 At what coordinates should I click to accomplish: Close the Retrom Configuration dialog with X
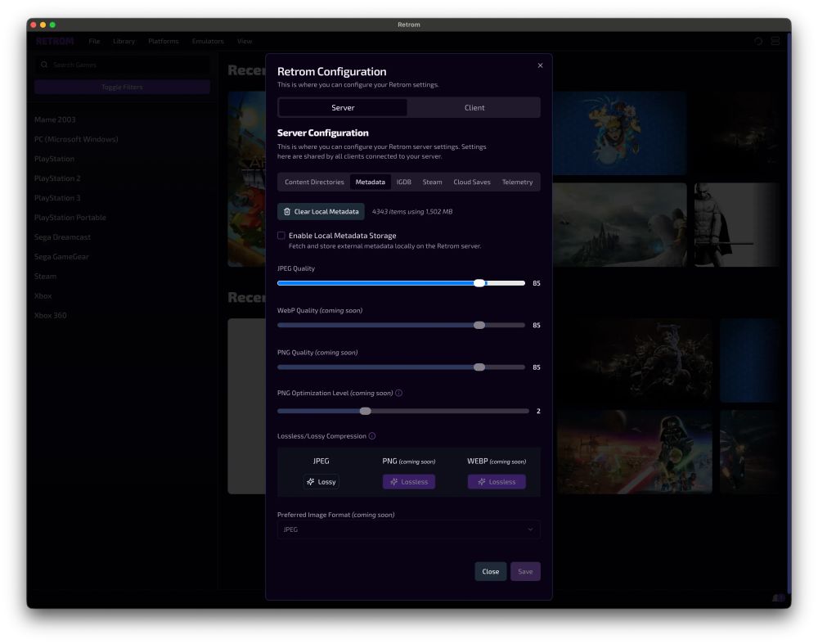pyautogui.click(x=540, y=65)
